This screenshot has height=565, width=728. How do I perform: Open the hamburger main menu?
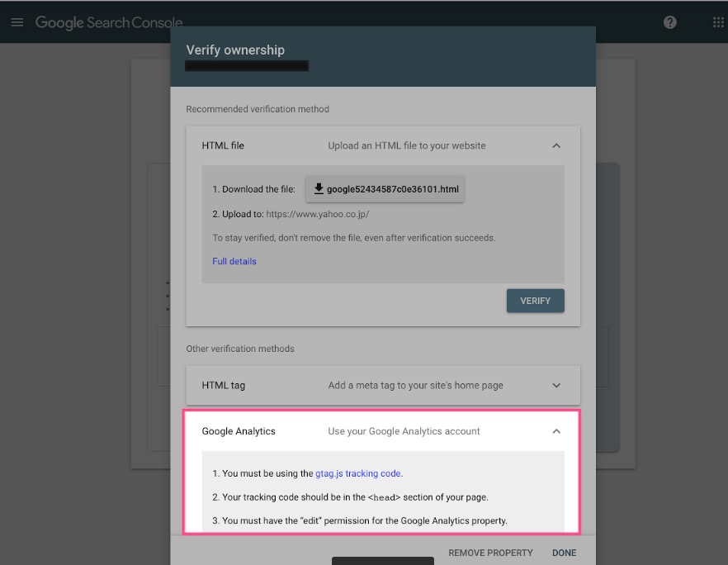pyautogui.click(x=17, y=22)
